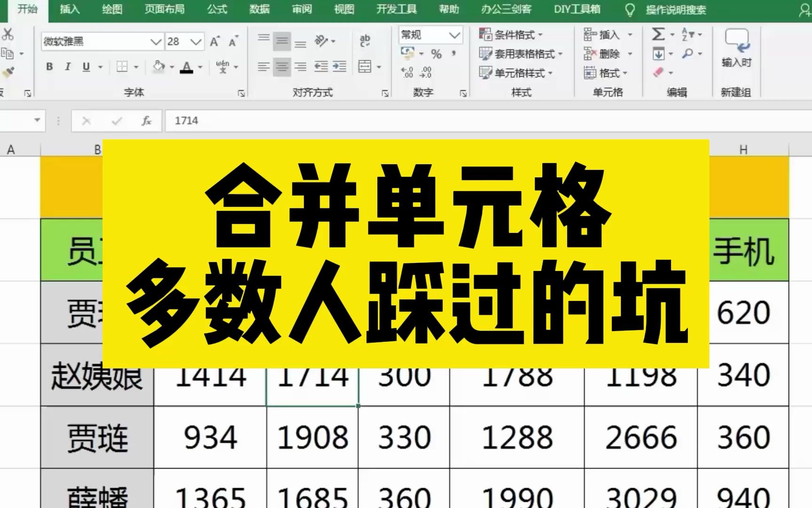The image size is (812, 508).
Task: Open the 开发工具 tab
Action: [396, 9]
